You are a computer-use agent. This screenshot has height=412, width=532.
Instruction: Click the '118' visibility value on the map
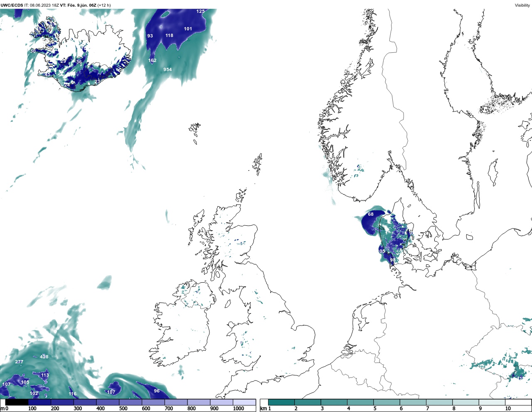[x=169, y=35]
